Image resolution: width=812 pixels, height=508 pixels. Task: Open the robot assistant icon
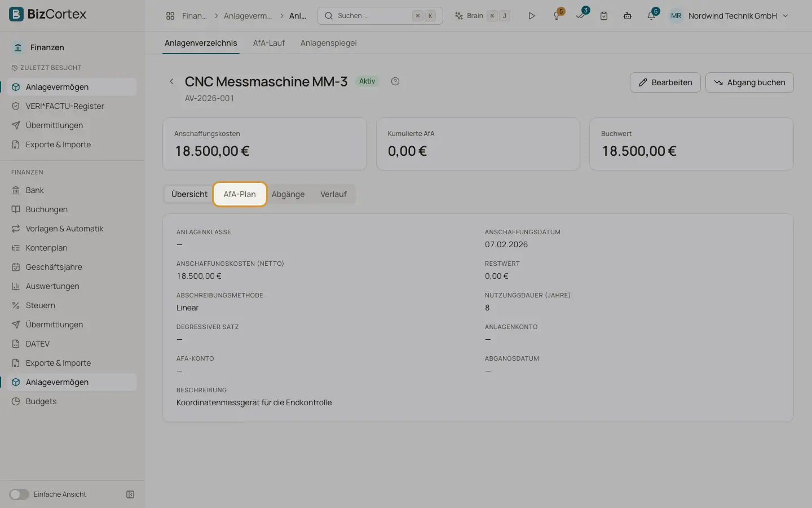(628, 16)
